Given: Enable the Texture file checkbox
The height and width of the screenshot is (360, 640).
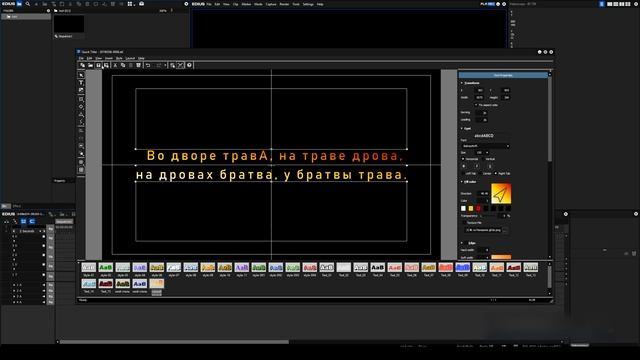Looking at the screenshot, I should point(464,223).
